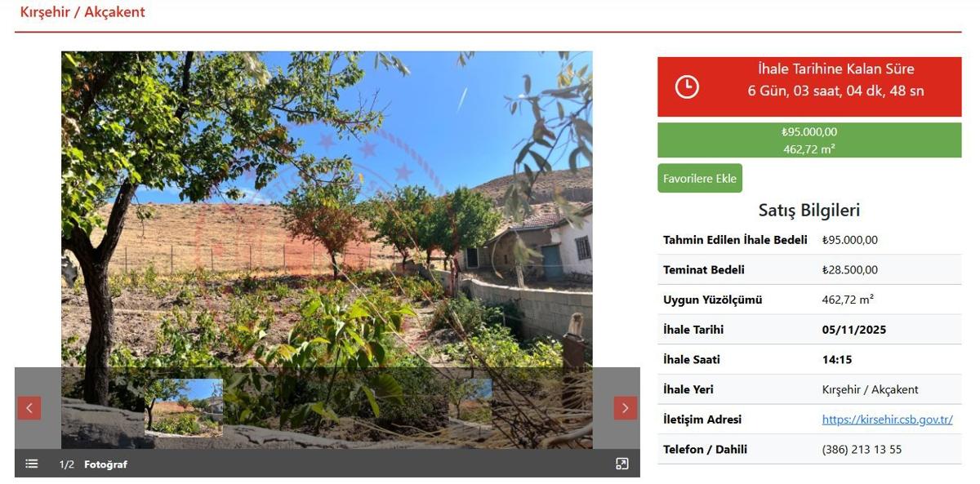Click the clock icon in countdown banner

click(x=687, y=87)
